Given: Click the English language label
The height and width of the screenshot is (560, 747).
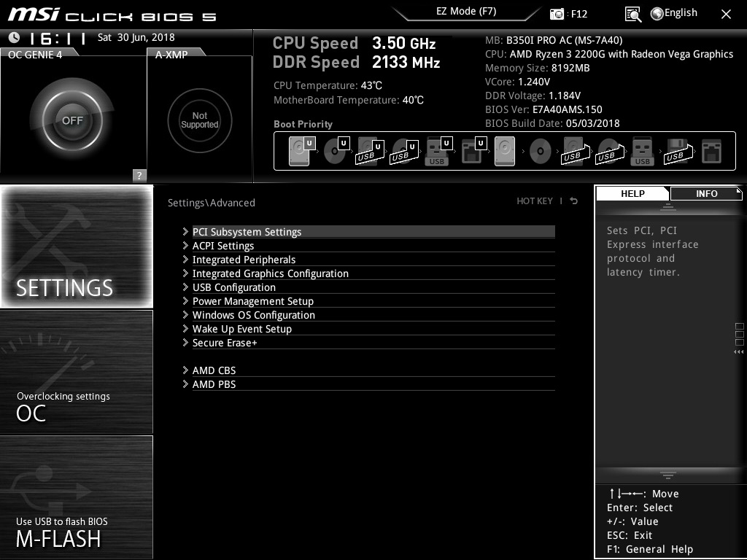Looking at the screenshot, I should pyautogui.click(x=681, y=13).
